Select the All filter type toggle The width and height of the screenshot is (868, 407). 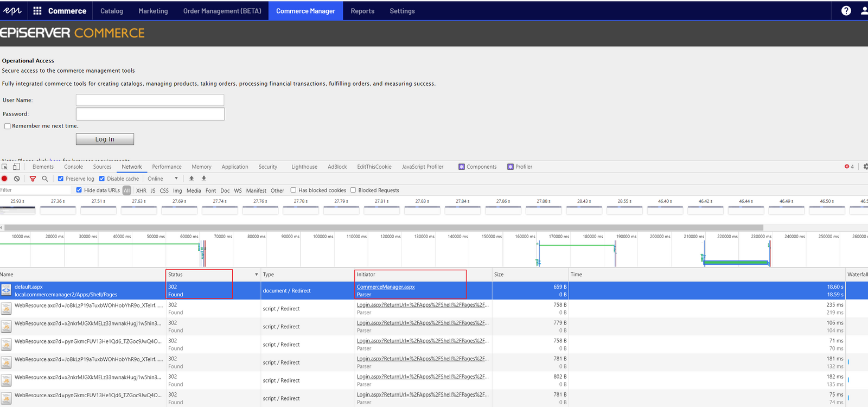127,190
